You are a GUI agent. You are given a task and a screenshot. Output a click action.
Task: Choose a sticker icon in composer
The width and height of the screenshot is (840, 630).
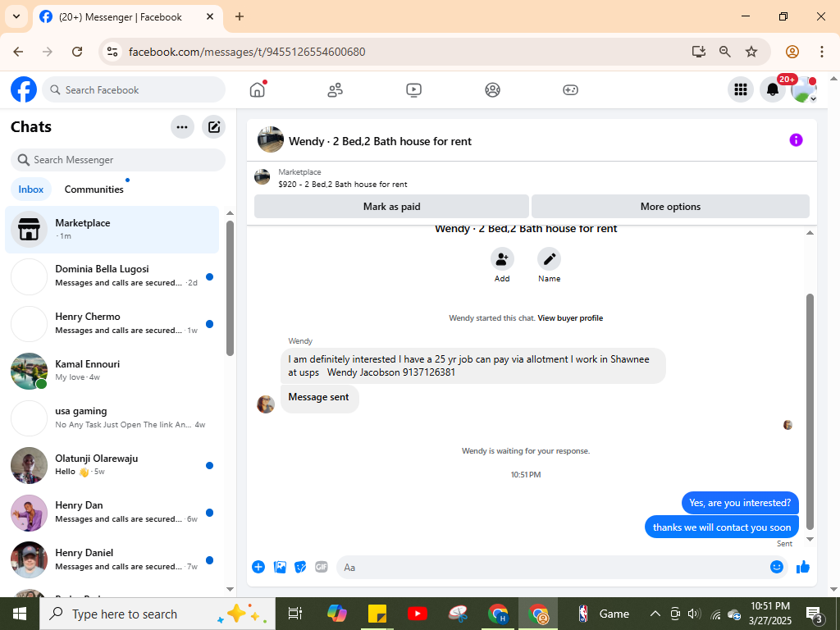click(300, 567)
